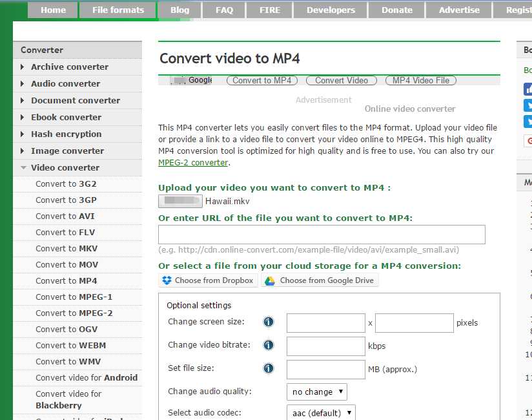This screenshot has height=420, width=532.
Task: Open the File formats tab
Action: [118, 10]
